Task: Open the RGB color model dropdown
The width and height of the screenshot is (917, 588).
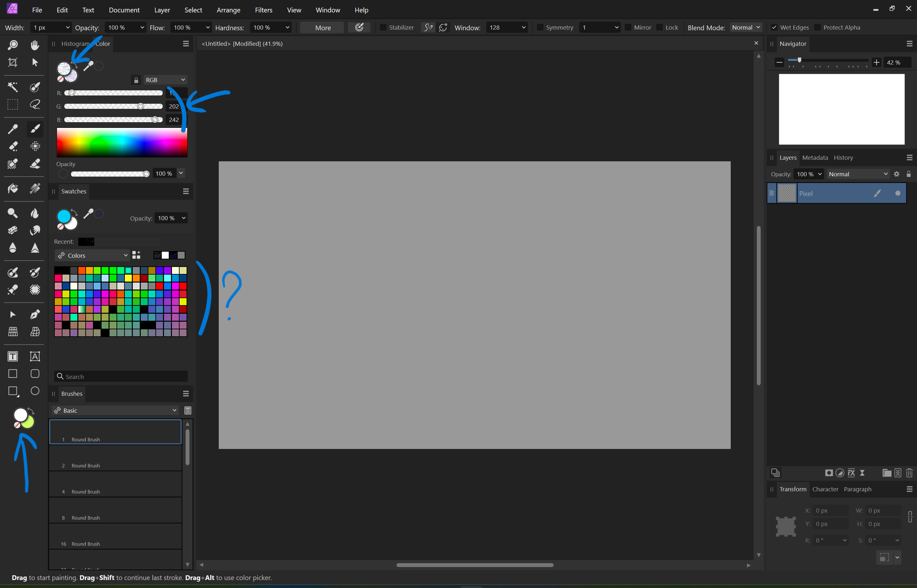Action: 166,80
